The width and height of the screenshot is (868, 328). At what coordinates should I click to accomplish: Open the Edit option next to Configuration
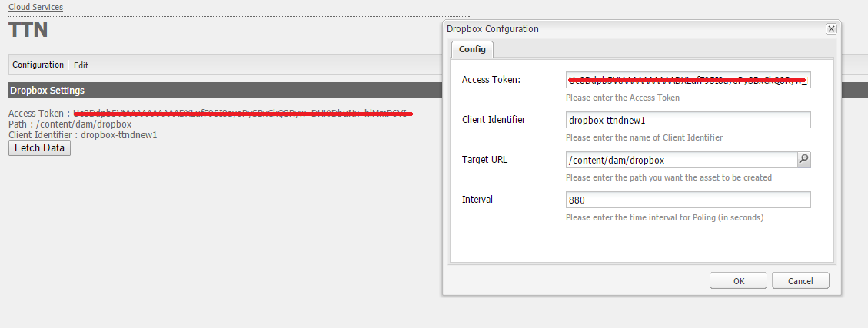[x=81, y=65]
